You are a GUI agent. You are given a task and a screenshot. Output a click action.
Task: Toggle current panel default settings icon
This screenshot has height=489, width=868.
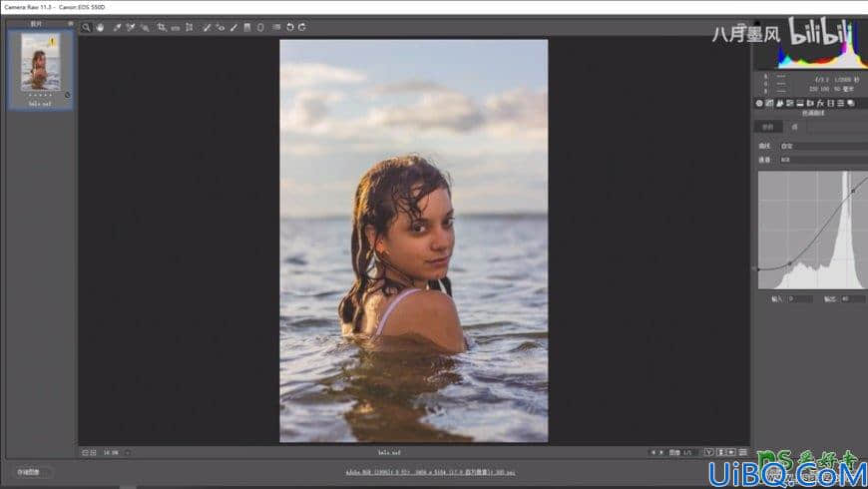(742, 452)
